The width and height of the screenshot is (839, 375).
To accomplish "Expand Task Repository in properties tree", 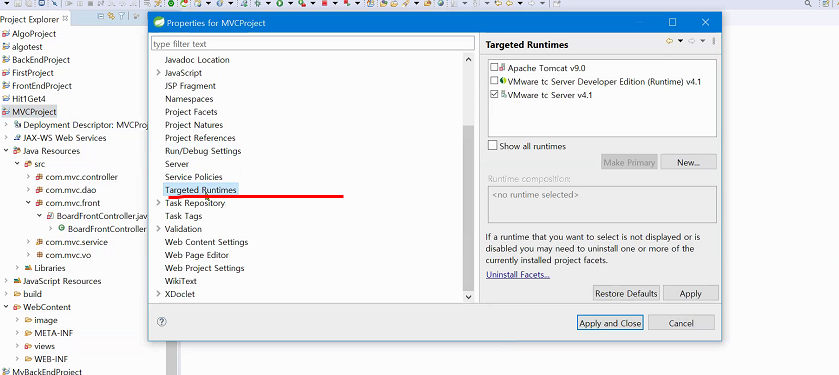I will click(x=158, y=203).
